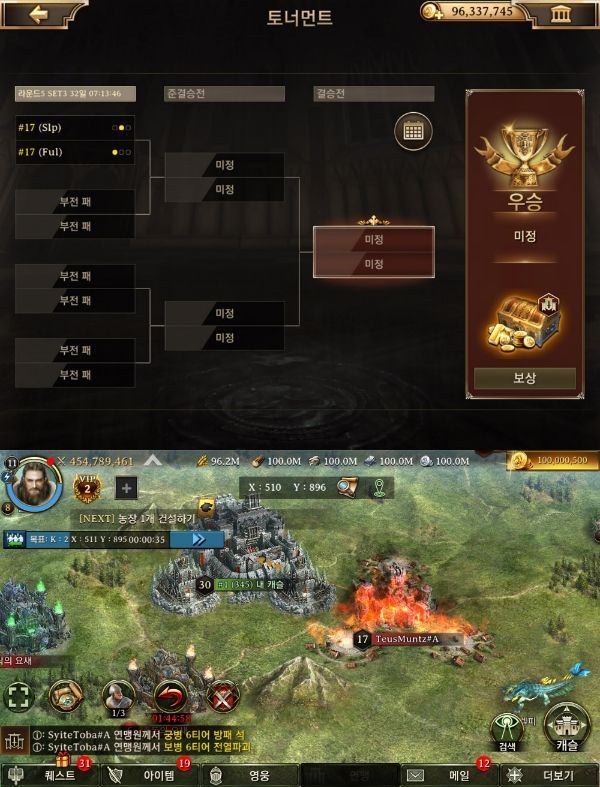Speed up march with double arrow button

pyautogui.click(x=198, y=540)
